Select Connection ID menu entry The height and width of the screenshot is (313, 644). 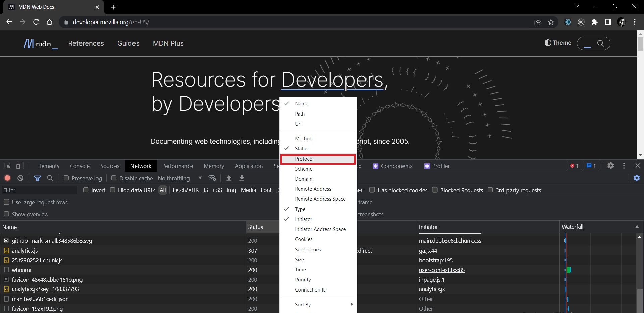tap(318, 290)
